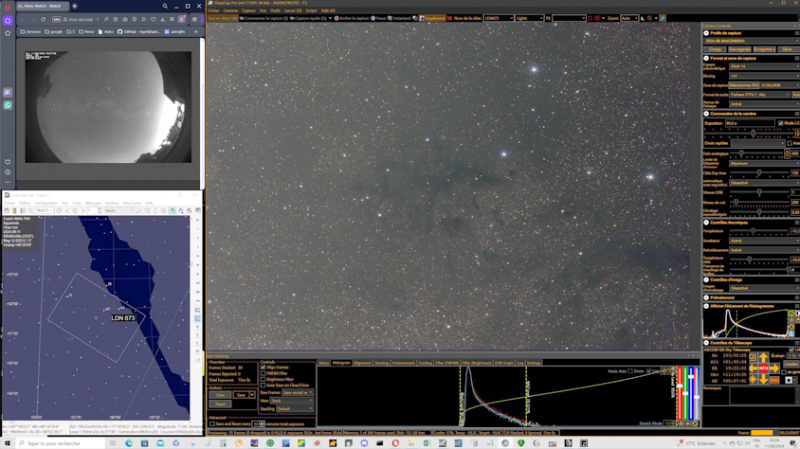This screenshot has width=800, height=449.
Task: Click LDN 673 label on sky chart
Action: 123,318
